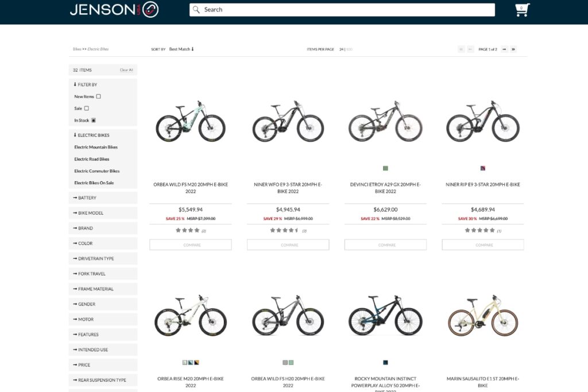The width and height of the screenshot is (588, 392).
Task: Expand the Intended Use filter
Action: [x=103, y=350]
